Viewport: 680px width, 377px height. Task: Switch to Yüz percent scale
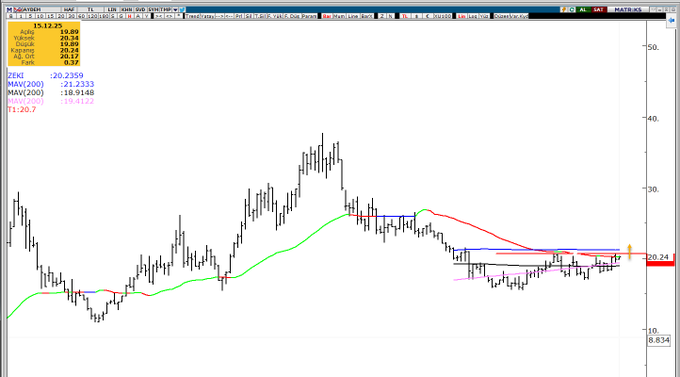tap(484, 16)
